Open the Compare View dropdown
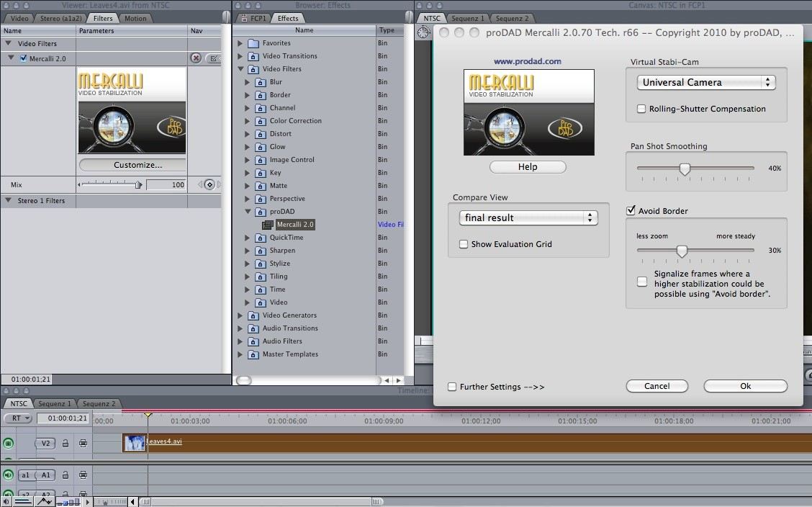Screen dimensions: 812x507 click(x=528, y=217)
